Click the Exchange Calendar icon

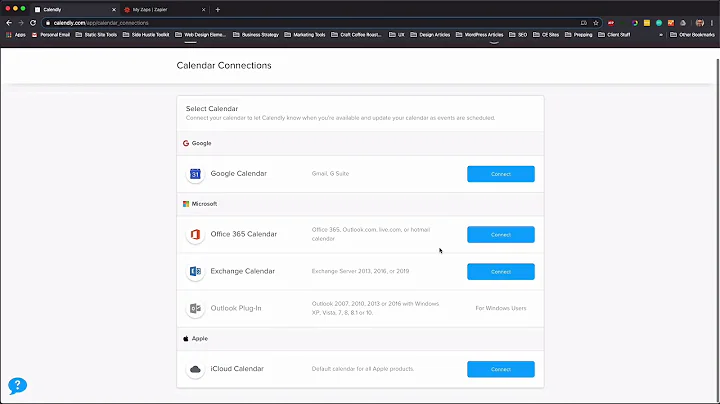[x=195, y=271]
